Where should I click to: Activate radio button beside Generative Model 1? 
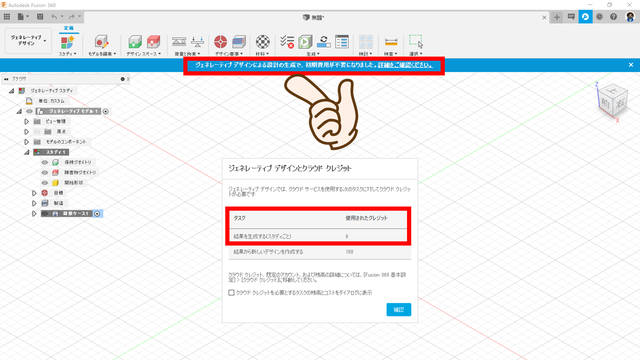point(106,111)
